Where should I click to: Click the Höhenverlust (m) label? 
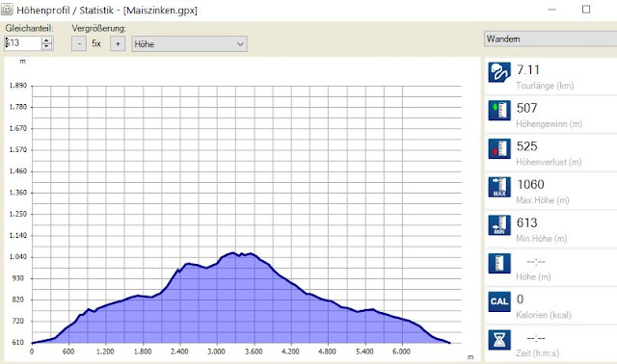(x=549, y=162)
